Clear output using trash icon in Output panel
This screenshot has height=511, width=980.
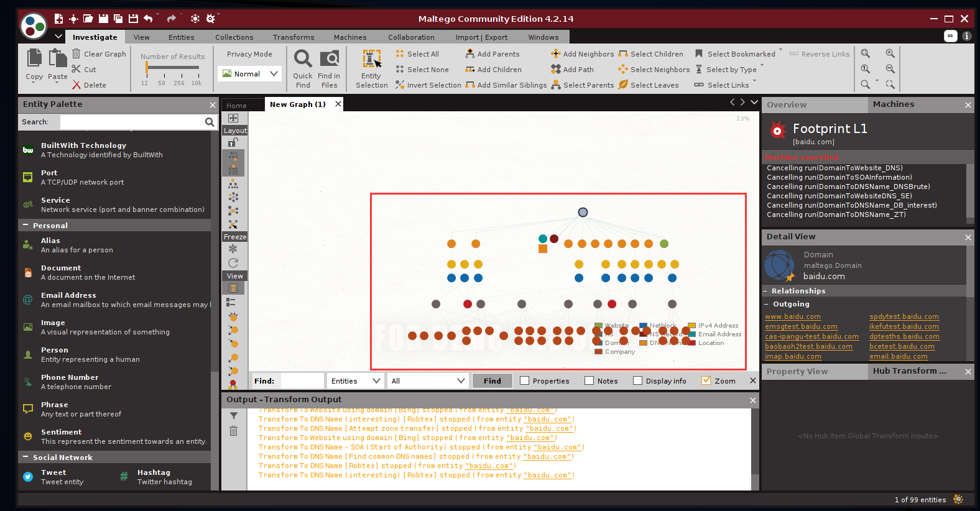click(x=233, y=431)
